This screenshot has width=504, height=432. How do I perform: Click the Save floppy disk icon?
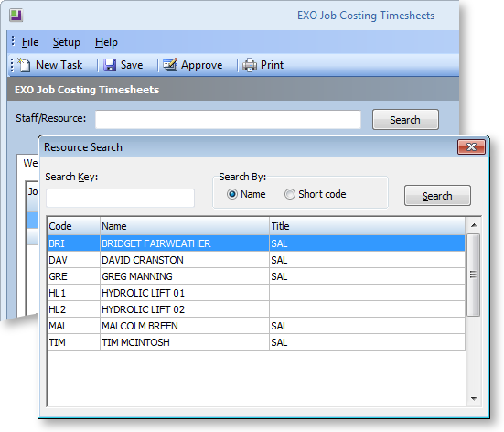tap(110, 65)
